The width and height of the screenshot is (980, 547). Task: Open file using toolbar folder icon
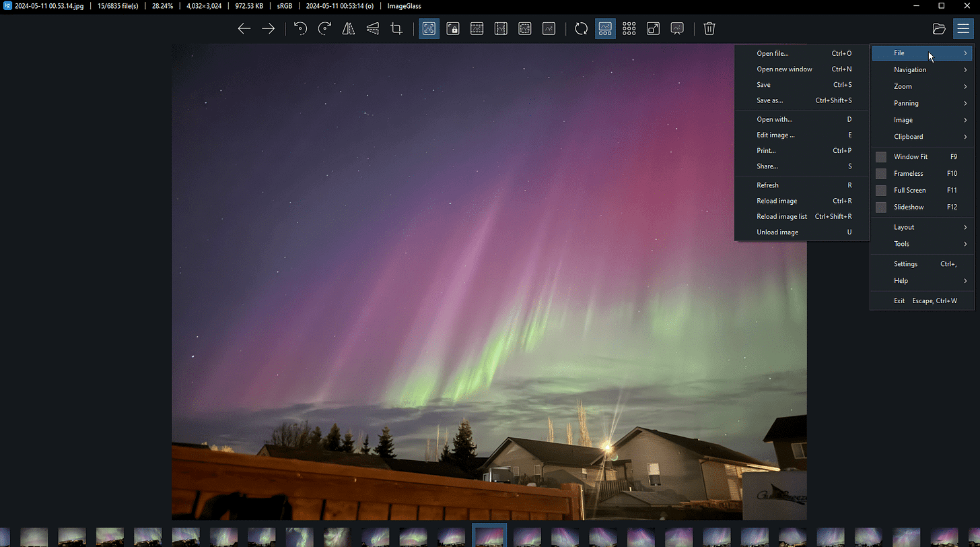939,28
